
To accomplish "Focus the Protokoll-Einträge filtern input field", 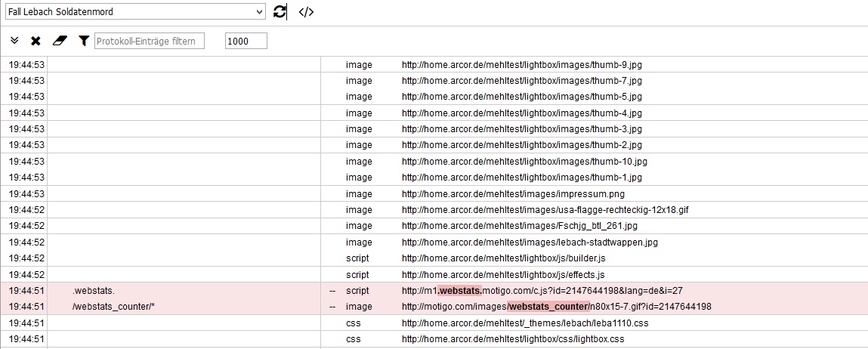I will click(x=150, y=41).
